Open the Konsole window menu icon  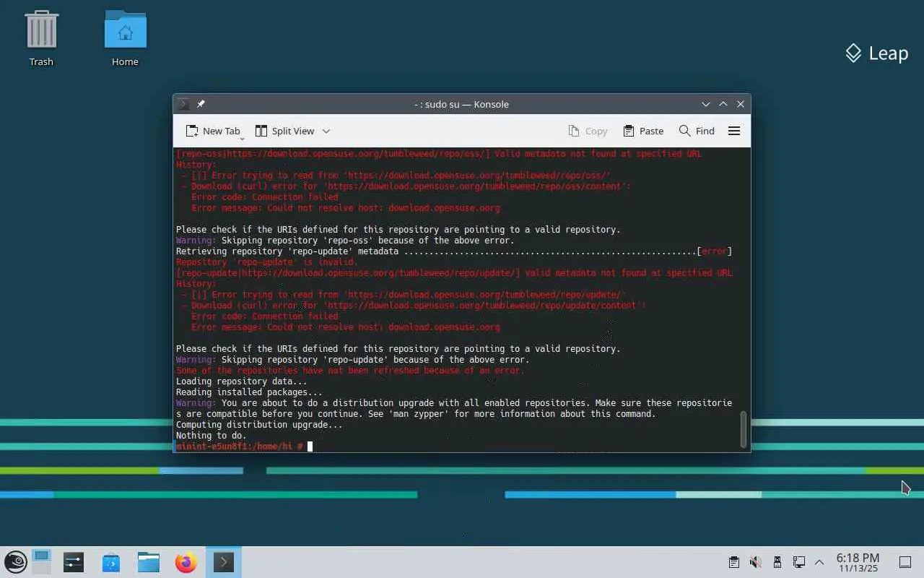(x=183, y=104)
